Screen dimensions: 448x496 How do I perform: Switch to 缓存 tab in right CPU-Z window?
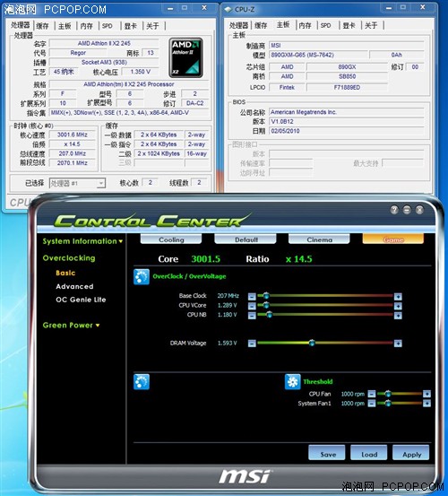[261, 25]
